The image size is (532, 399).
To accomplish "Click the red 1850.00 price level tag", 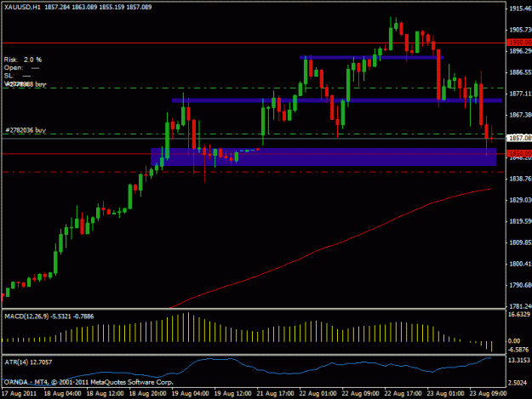I will point(519,154).
